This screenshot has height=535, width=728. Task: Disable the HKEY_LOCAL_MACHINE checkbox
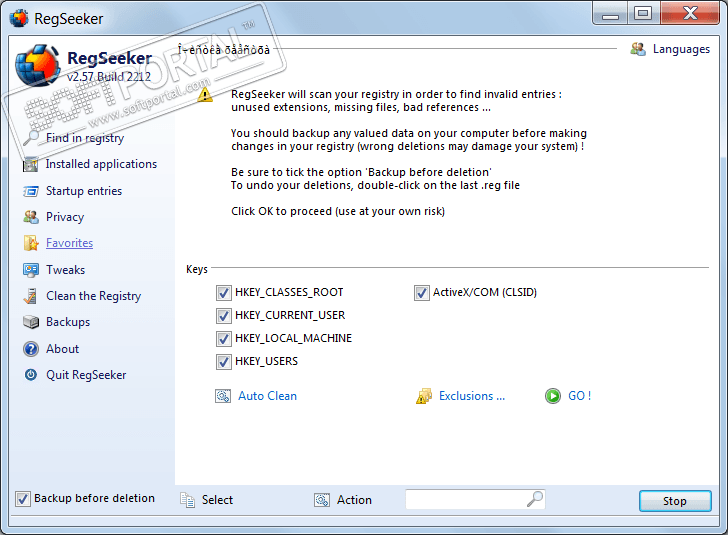click(224, 339)
